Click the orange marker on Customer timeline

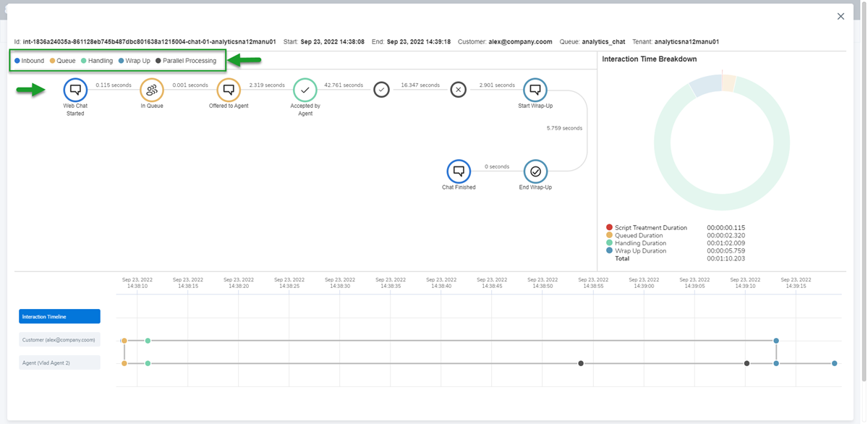[124, 340]
